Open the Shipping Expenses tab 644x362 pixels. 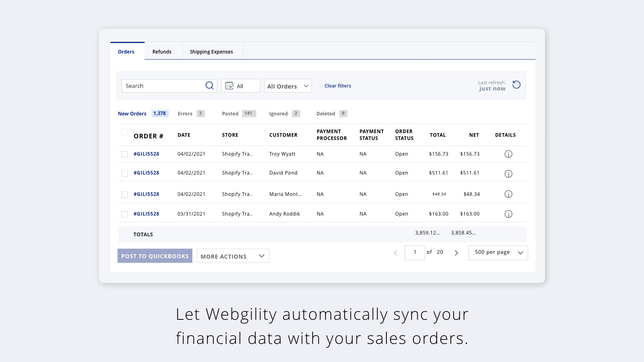211,52
